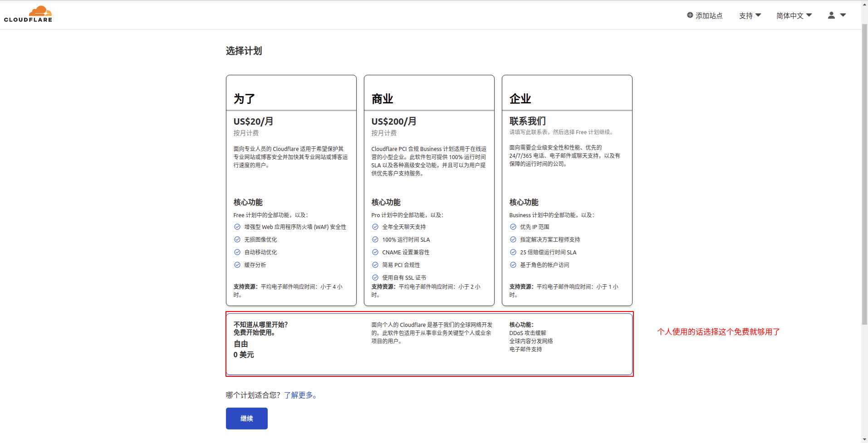Image resolution: width=868 pixels, height=443 pixels.
Task: Click the checkmark beside 100% 运行时间 SLA
Action: point(375,239)
